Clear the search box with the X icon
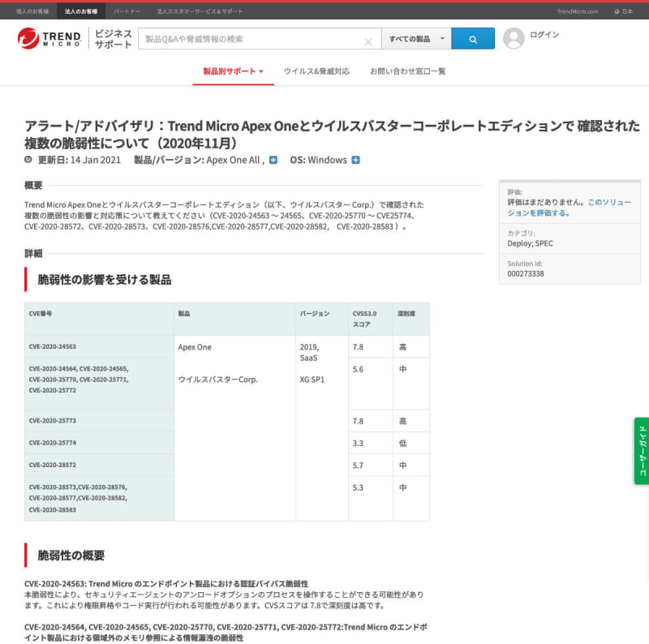This screenshot has width=649, height=644. [368, 42]
